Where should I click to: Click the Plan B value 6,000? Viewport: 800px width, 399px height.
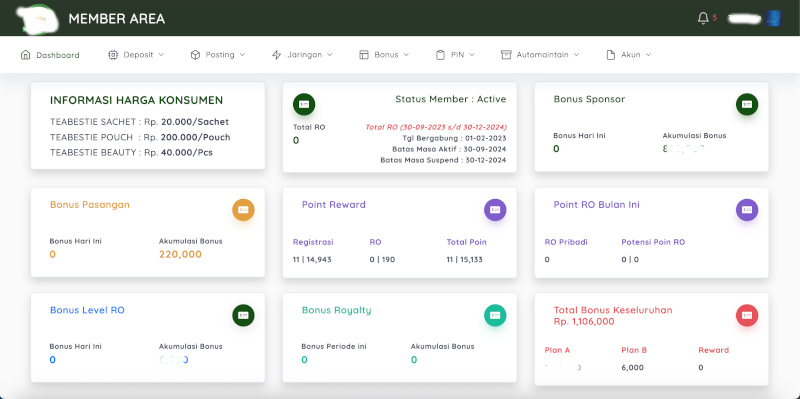click(633, 367)
